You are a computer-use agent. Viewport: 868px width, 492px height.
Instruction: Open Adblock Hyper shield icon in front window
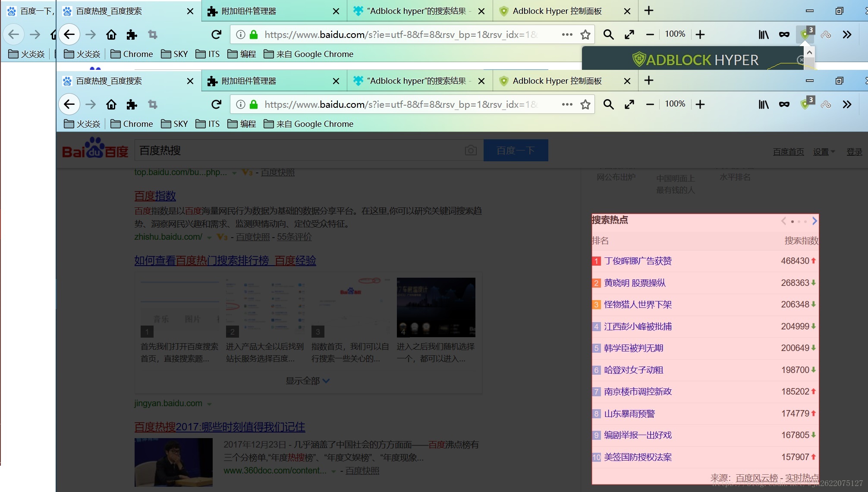coord(805,104)
